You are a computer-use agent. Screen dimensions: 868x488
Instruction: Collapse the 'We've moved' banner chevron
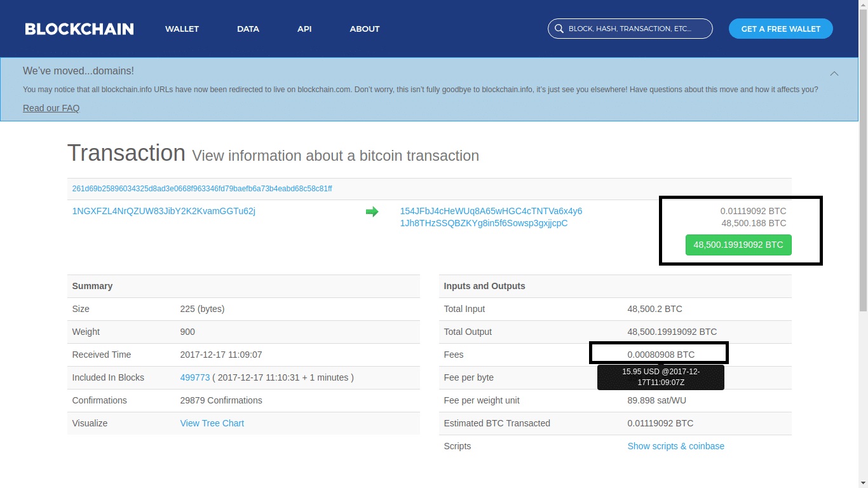pyautogui.click(x=834, y=74)
